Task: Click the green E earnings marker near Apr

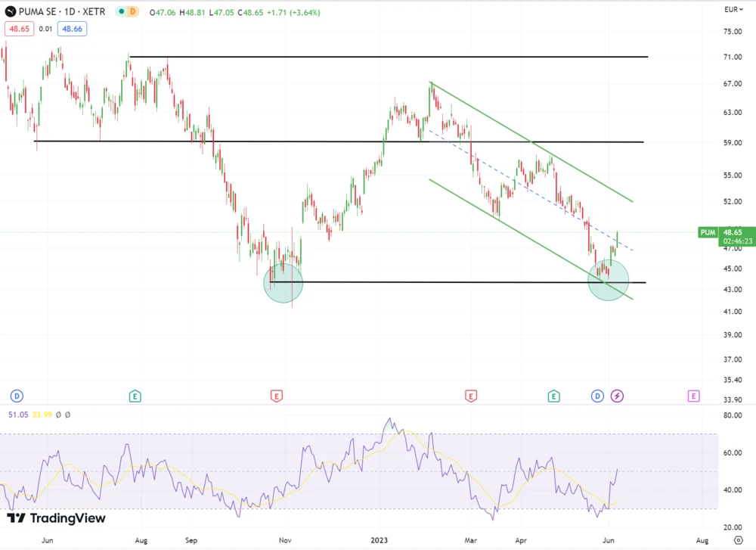Action: point(553,396)
